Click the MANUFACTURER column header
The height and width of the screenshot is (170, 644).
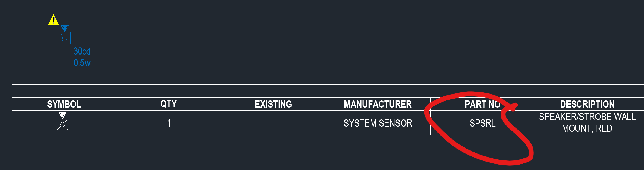pos(378,104)
